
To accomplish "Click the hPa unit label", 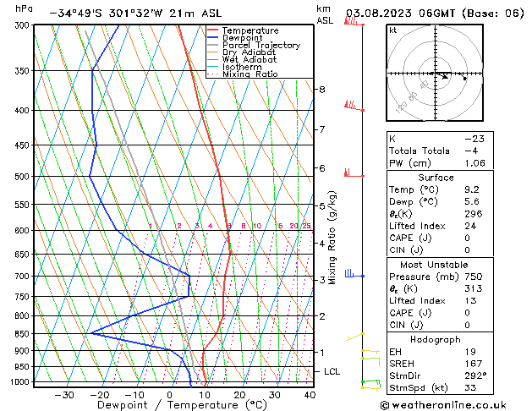I will pos(24,9).
